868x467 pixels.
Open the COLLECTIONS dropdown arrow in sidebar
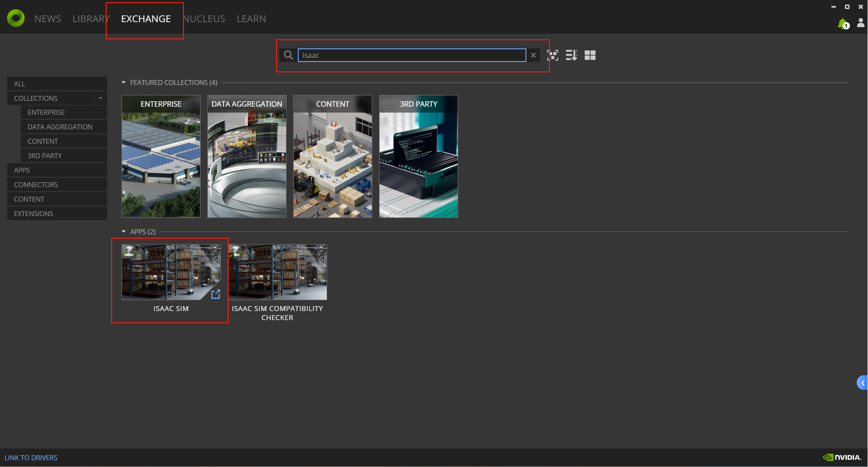100,98
